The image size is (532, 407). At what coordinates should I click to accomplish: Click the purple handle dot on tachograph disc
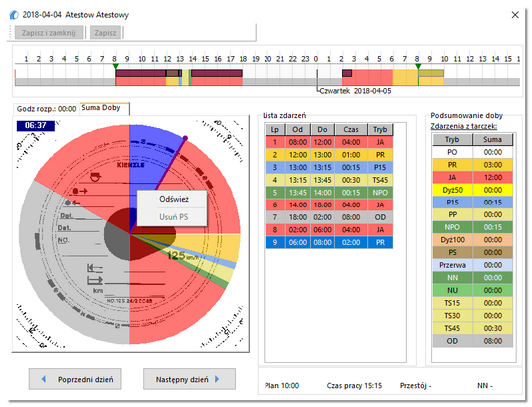tap(185, 138)
